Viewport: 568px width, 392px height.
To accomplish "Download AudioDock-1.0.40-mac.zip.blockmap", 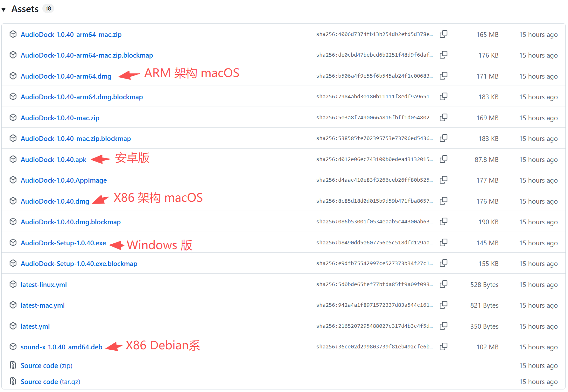I will 76,139.
